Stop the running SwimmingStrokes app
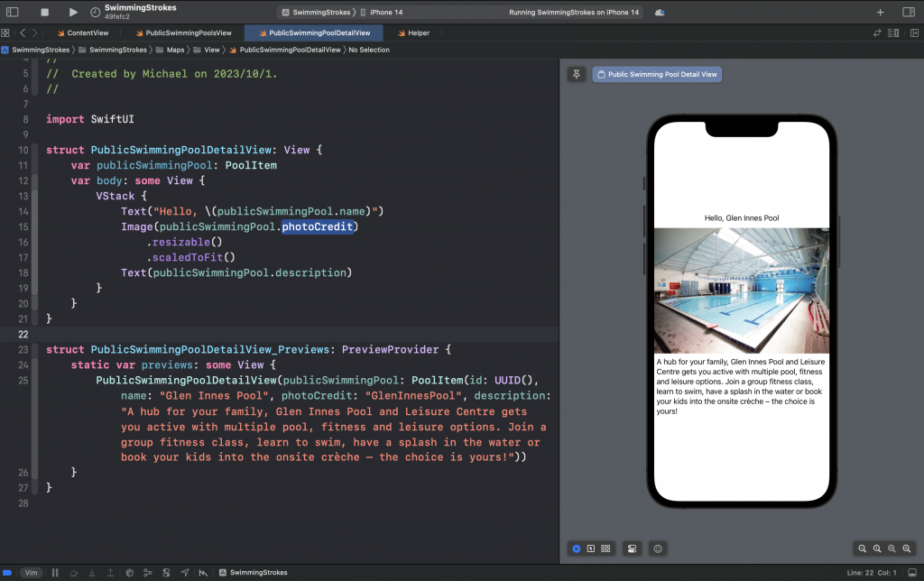 [x=44, y=12]
